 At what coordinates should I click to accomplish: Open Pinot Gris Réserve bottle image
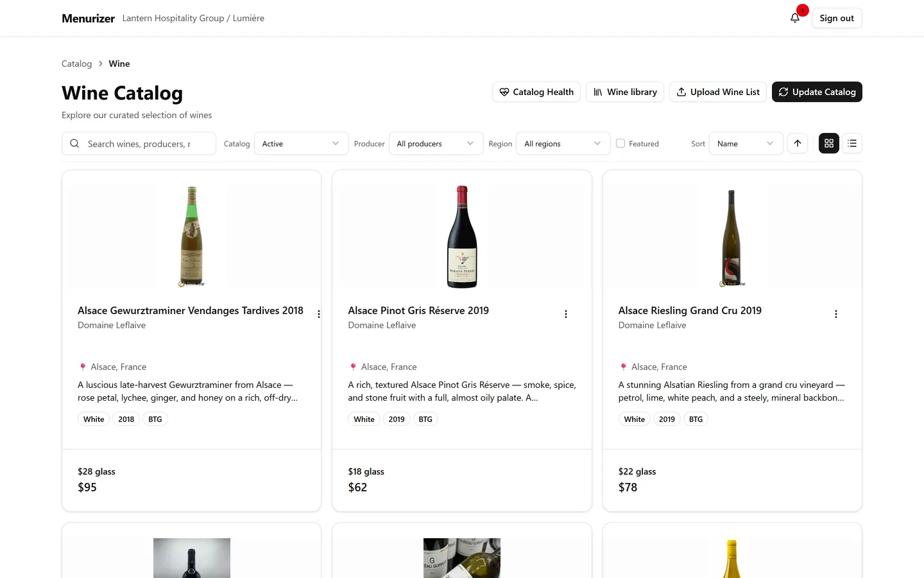point(462,236)
